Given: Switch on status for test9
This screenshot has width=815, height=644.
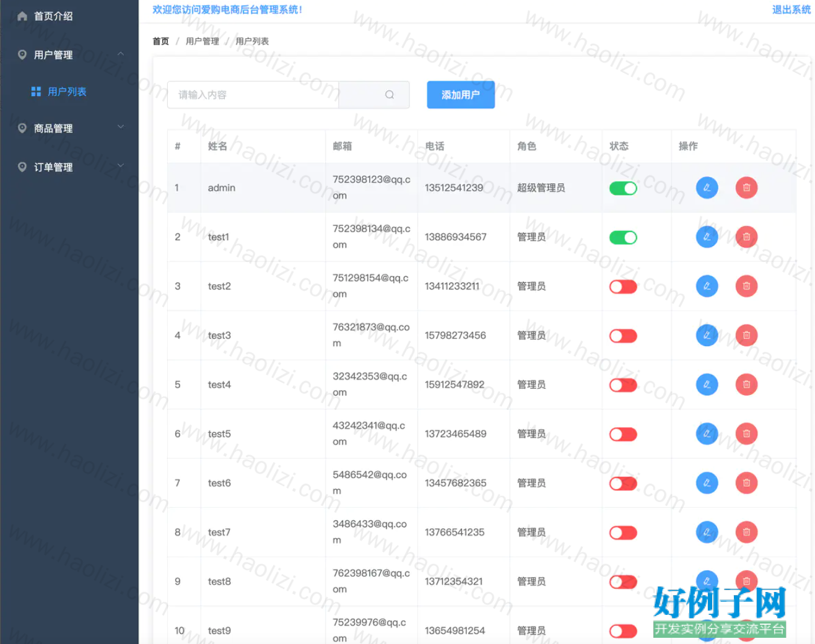Looking at the screenshot, I should point(623,631).
